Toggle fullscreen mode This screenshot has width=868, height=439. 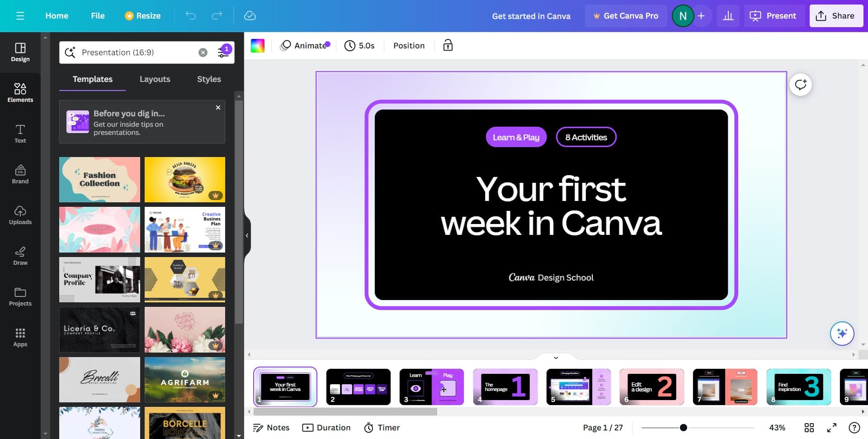pos(831,428)
